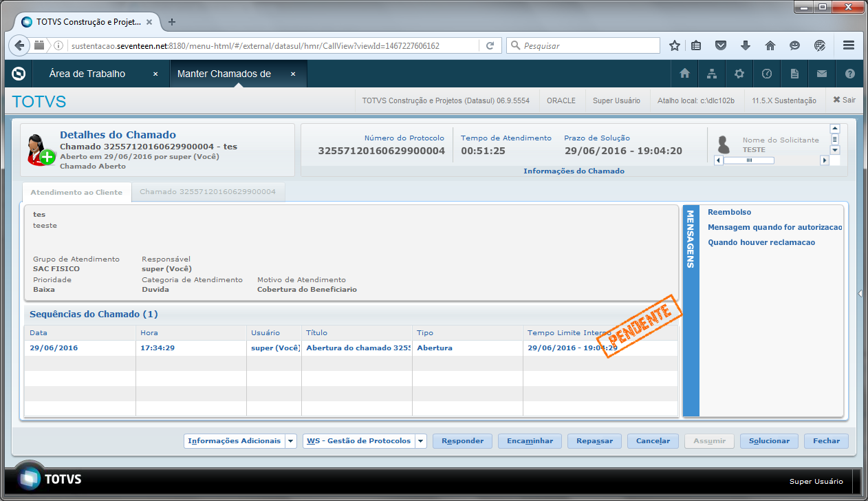
Task: Click the site info icon in address bar
Action: [58, 45]
